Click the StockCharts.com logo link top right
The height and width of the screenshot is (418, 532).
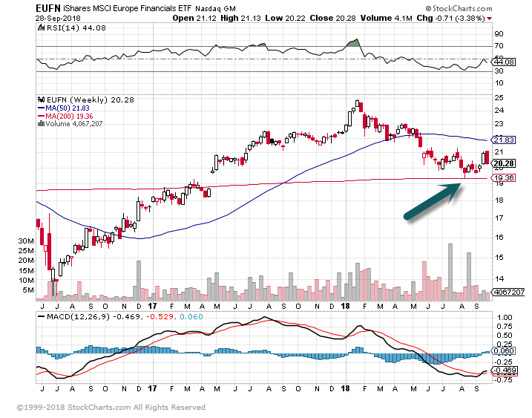tap(459, 8)
